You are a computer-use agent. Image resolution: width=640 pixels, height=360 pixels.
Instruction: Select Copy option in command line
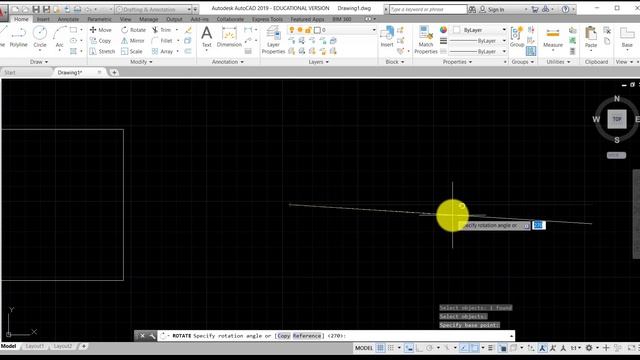click(x=283, y=336)
